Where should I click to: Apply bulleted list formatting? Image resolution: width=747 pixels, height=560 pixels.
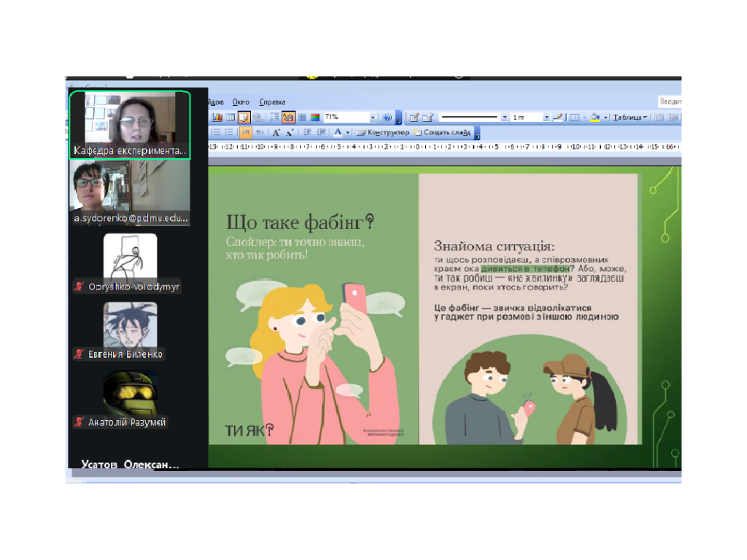click(x=228, y=133)
